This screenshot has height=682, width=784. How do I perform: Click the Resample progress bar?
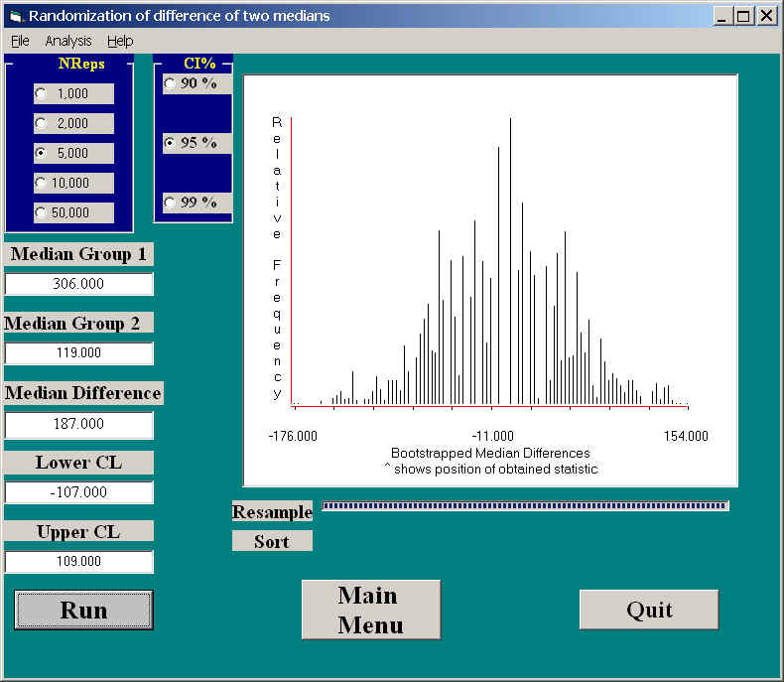click(x=525, y=506)
